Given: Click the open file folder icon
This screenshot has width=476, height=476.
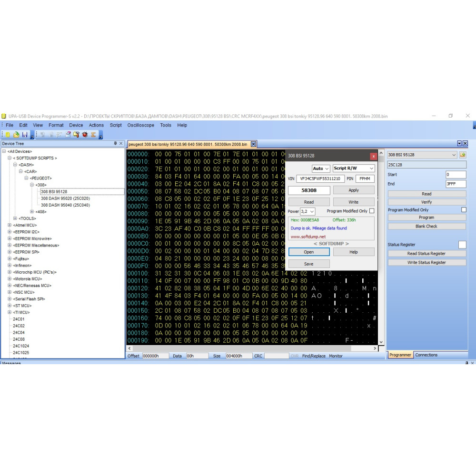Looking at the screenshot, I should point(16,135).
